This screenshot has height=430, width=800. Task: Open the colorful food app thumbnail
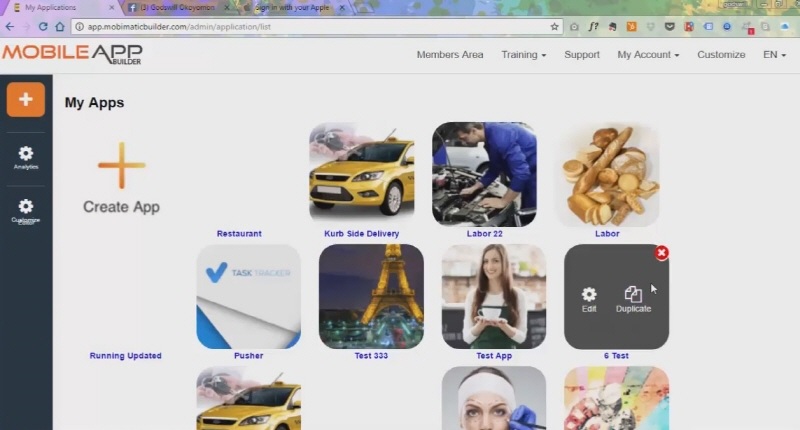coord(616,398)
